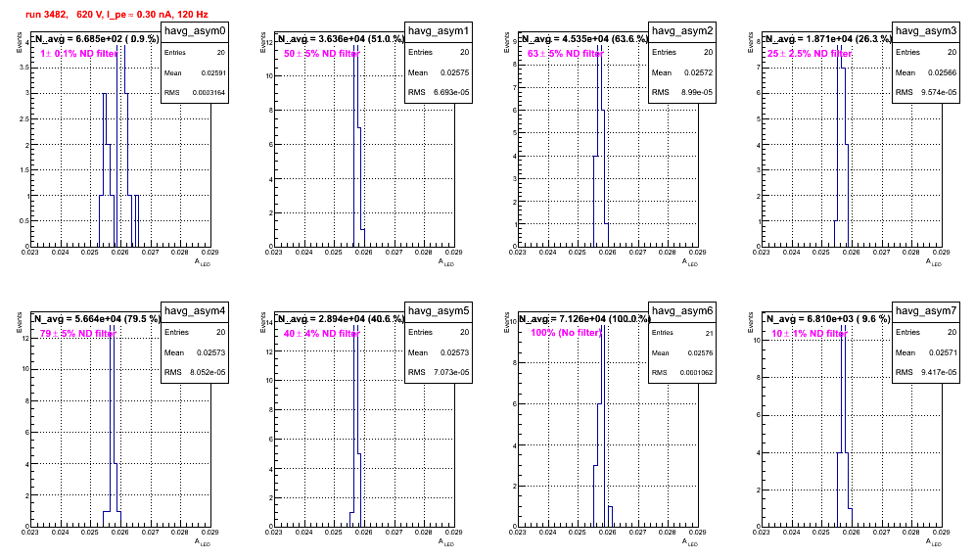
Task: Click the N_avg = 1.871e+04 (26.3 %) label
Action: [828, 39]
